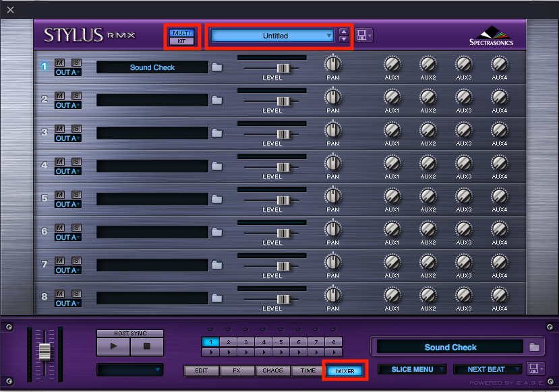Open the folder browser for part 5
Image resolution: width=559 pixels, height=392 pixels.
pos(216,199)
